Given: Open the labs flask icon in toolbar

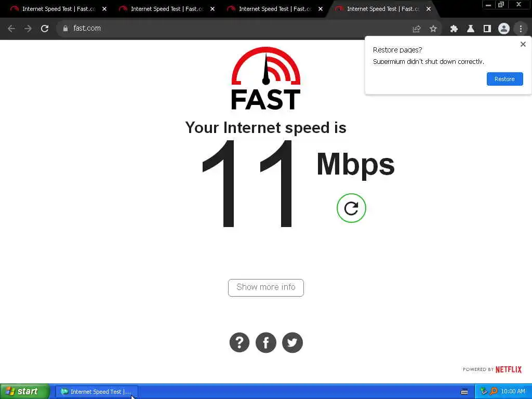Looking at the screenshot, I should (x=471, y=29).
